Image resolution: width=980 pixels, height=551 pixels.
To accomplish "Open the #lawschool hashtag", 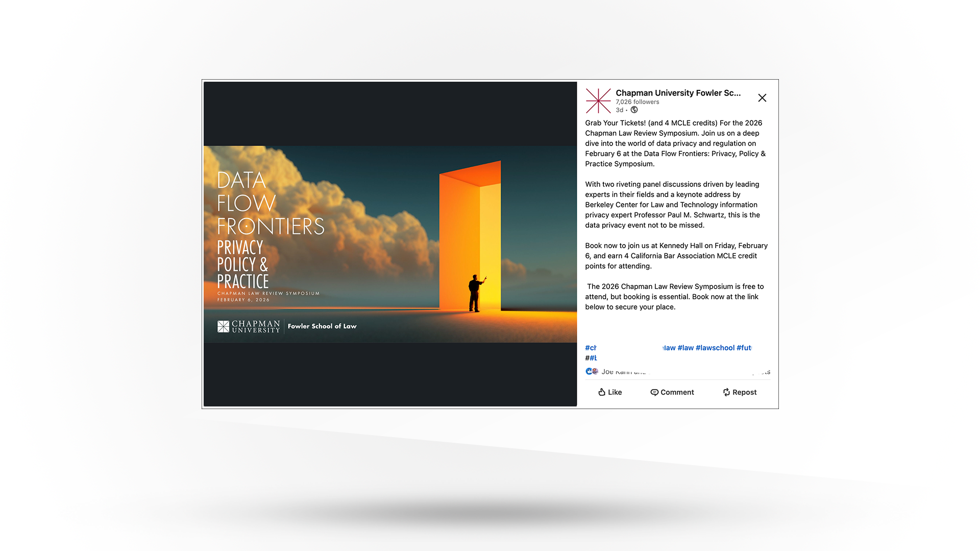I will 715,348.
